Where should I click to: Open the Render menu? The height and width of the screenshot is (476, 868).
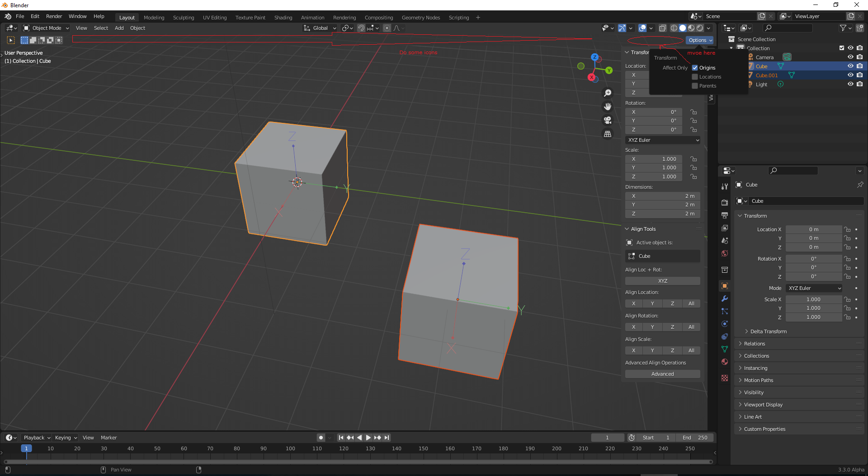54,16
